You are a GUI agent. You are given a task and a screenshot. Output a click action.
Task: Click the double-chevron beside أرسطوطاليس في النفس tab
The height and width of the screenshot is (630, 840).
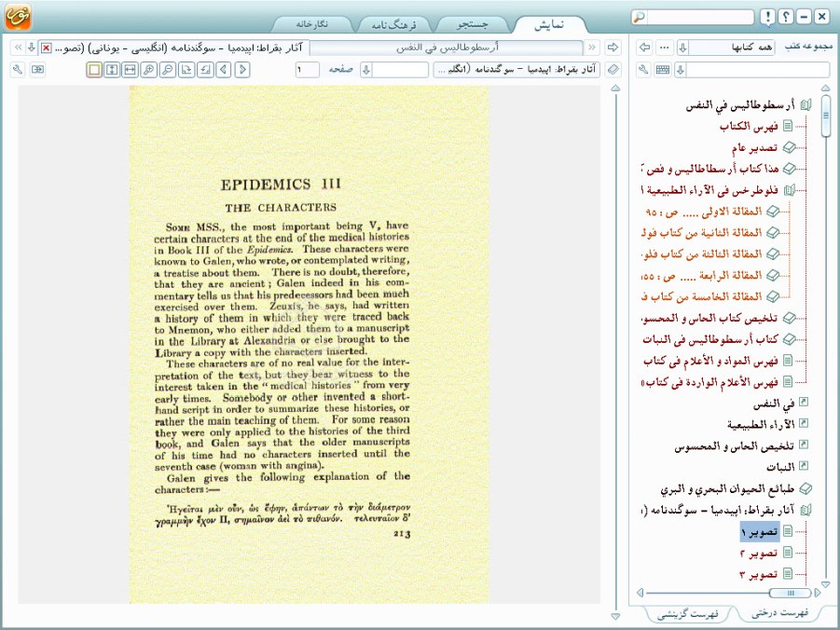click(592, 48)
